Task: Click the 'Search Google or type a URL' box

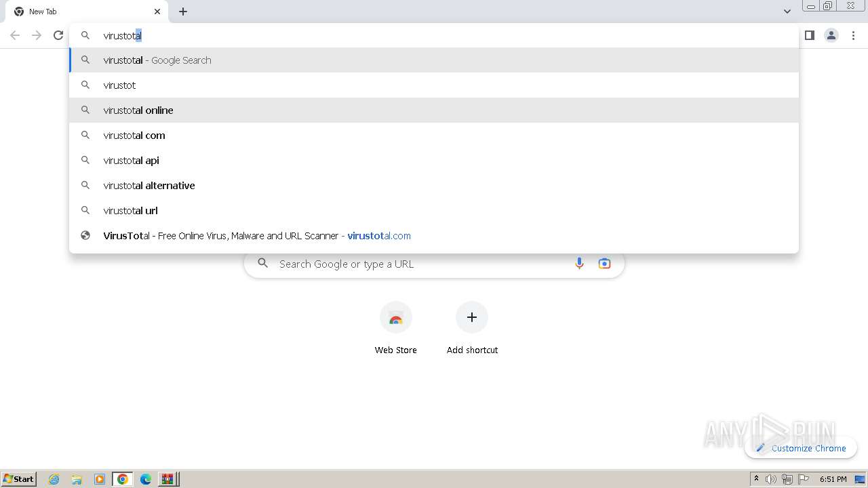Action: 434,264
